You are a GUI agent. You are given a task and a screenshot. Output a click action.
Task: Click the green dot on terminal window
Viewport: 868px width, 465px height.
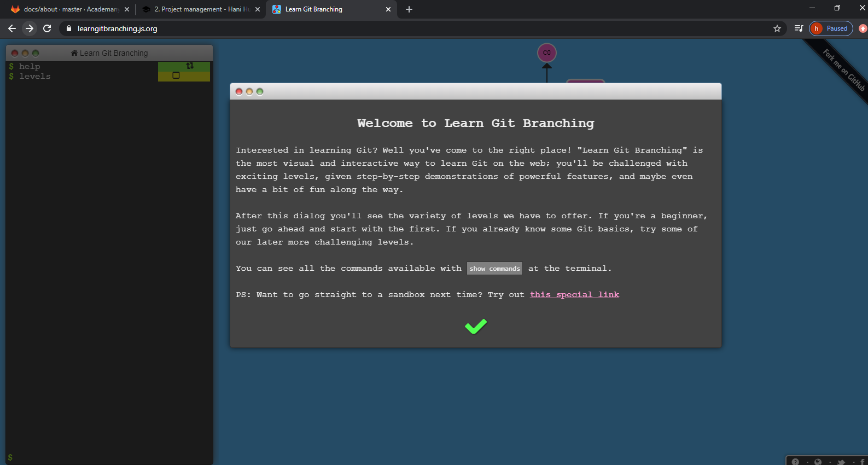36,53
